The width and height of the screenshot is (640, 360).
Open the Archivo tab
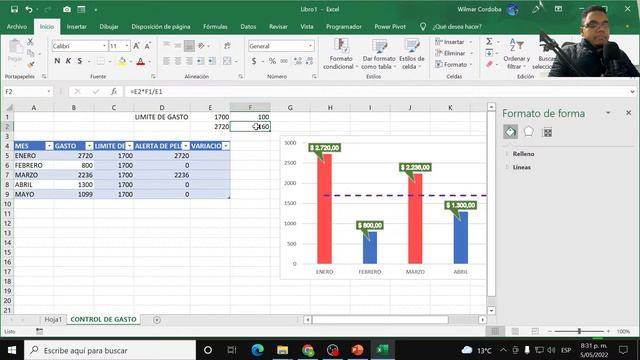point(17,27)
